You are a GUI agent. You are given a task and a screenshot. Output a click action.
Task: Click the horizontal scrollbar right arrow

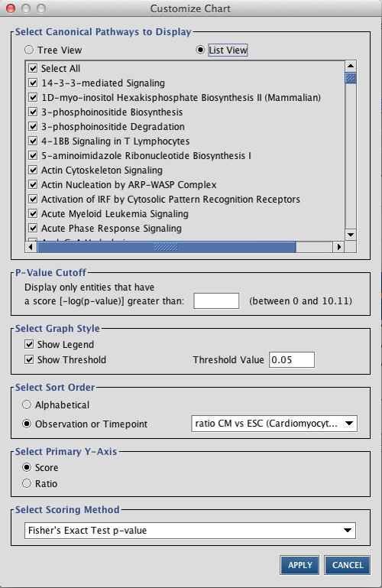[x=339, y=247]
